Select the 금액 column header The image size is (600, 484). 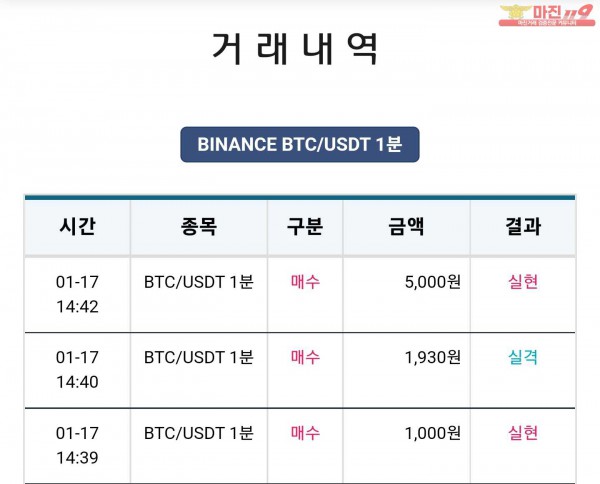405,227
